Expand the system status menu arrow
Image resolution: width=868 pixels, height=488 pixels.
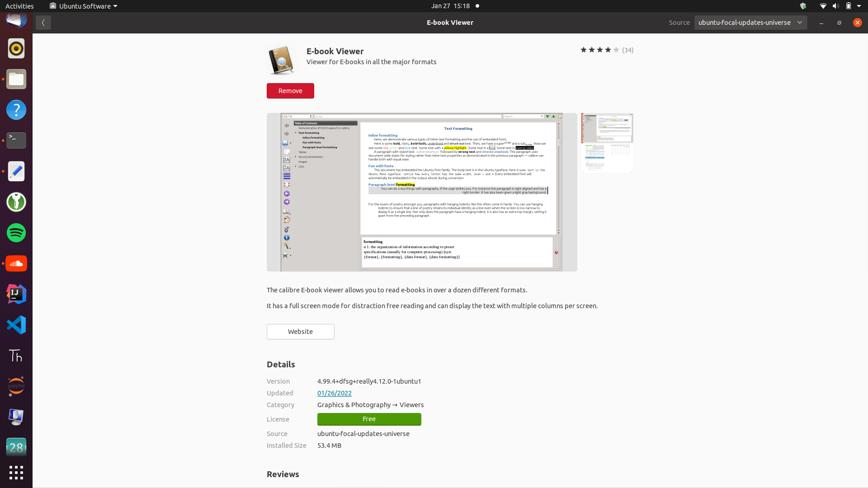[x=859, y=6]
